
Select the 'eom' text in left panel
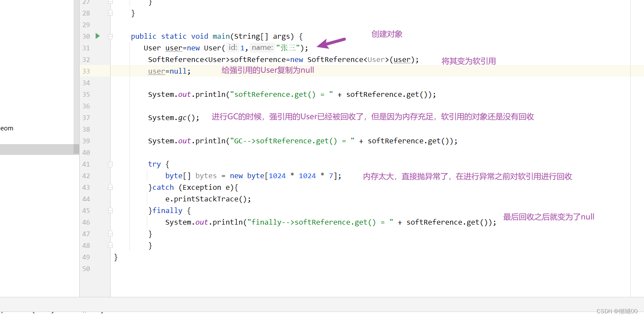6,128
